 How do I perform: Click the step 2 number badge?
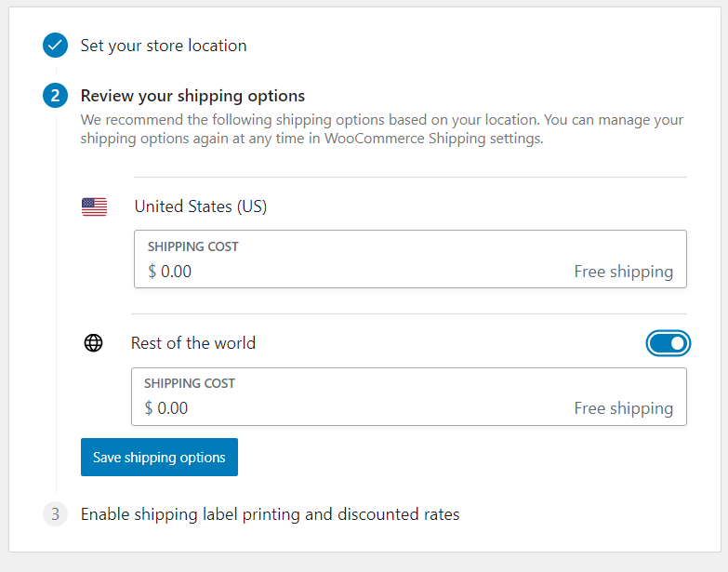[56, 96]
